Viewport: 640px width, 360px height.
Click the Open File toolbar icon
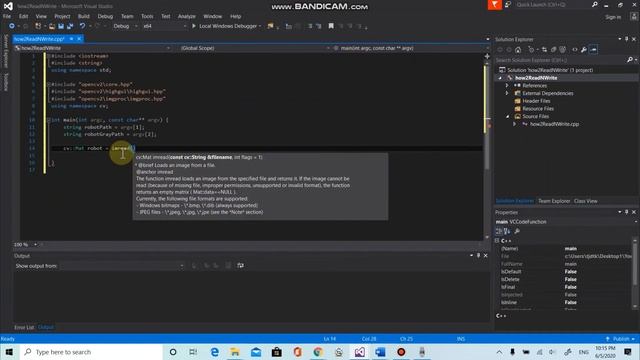pyautogui.click(x=52, y=26)
